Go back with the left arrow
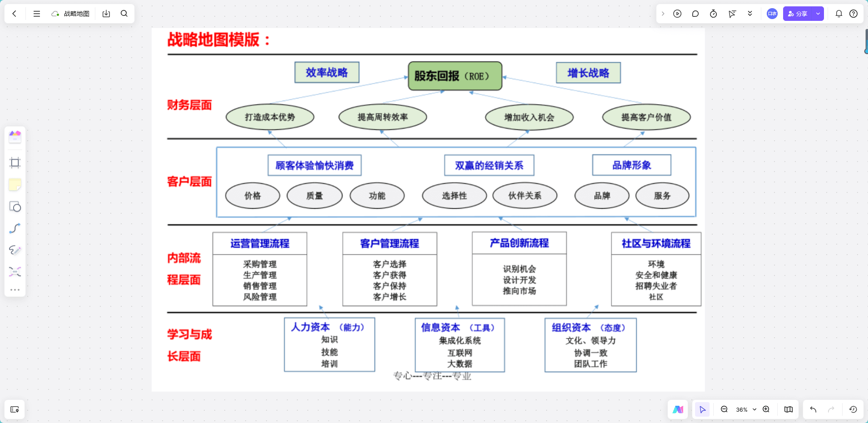The width and height of the screenshot is (868, 423). (15, 14)
